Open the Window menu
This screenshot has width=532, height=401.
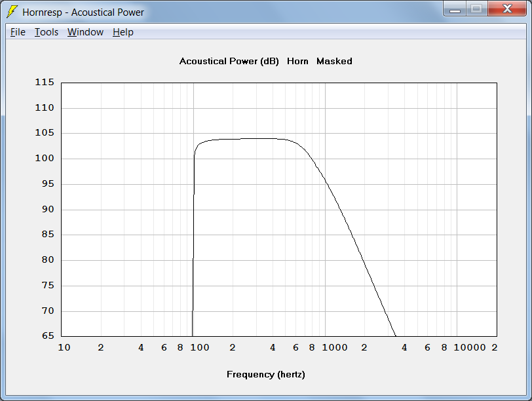click(85, 32)
